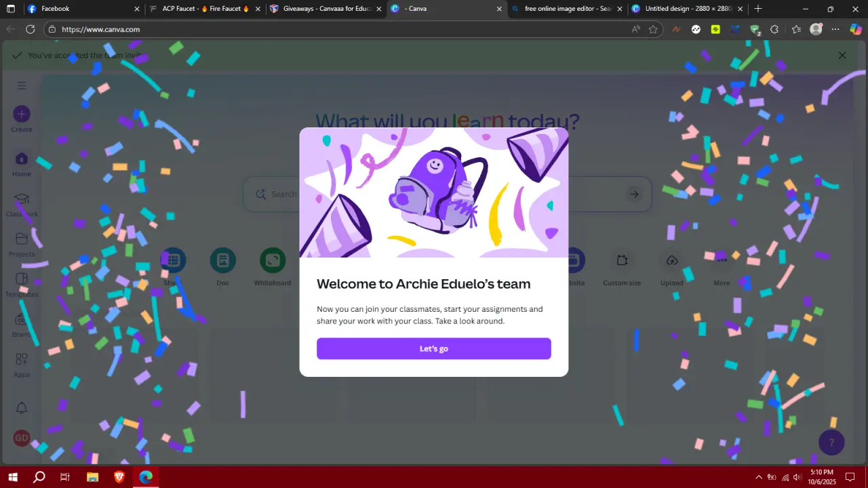This screenshot has width=868, height=488.
Task: Dismiss the team invite notification banner
Action: 842,56
